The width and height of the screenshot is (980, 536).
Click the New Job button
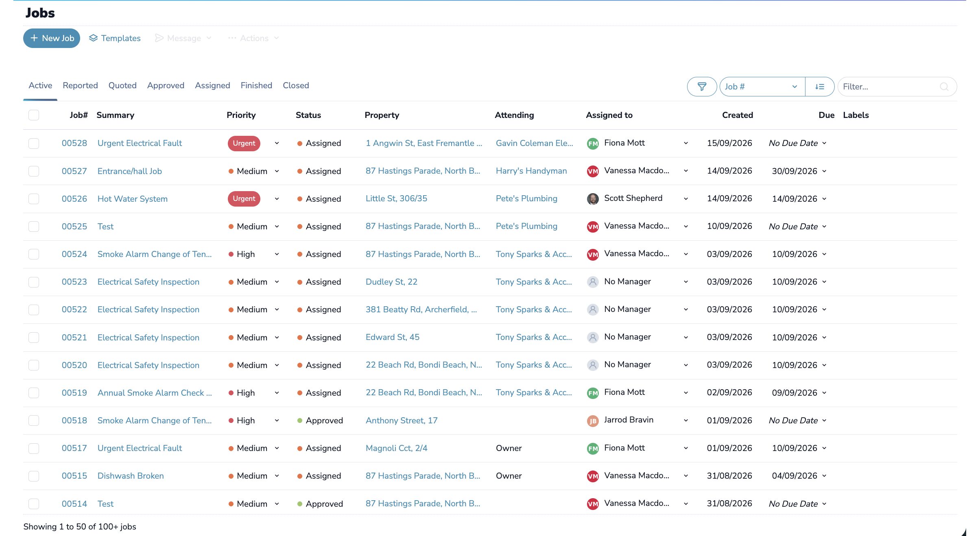(x=52, y=38)
